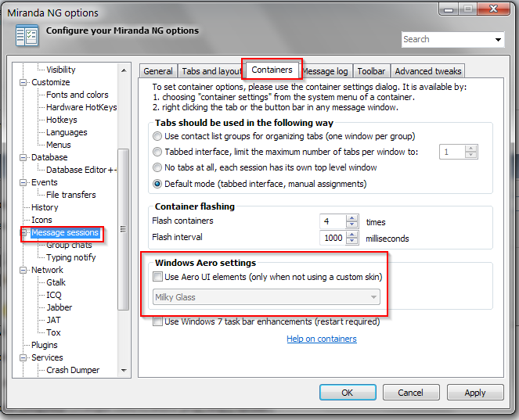Screen dimensions: 519x420
Task: Tick 'Use Windows 7 task bar enhancements' checkbox
Action: point(157,321)
